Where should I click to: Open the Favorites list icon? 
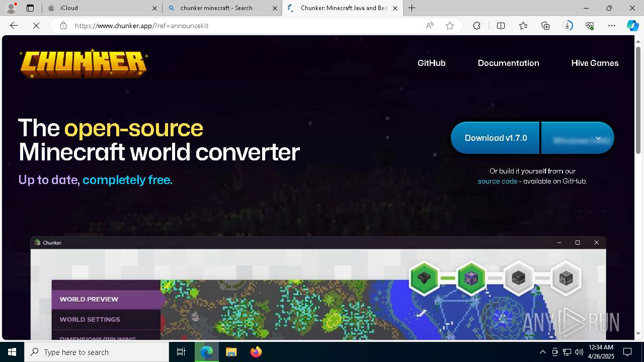pyautogui.click(x=523, y=26)
